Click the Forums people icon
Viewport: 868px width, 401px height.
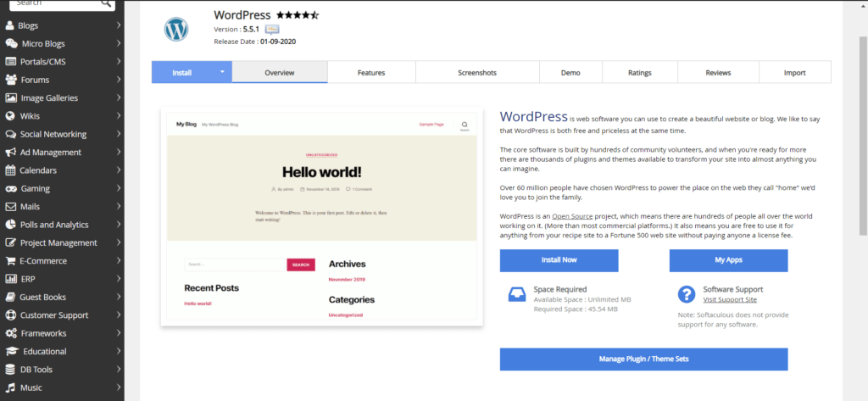[x=11, y=80]
